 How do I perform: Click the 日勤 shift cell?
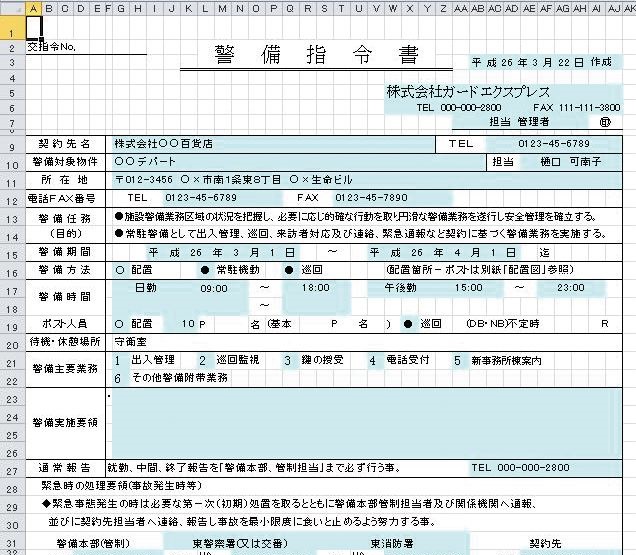point(146,288)
